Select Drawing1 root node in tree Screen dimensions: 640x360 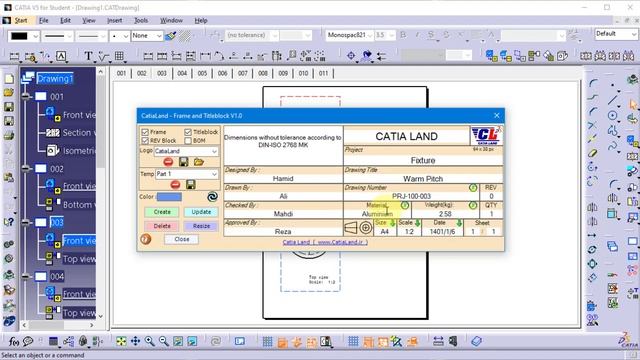(55, 78)
